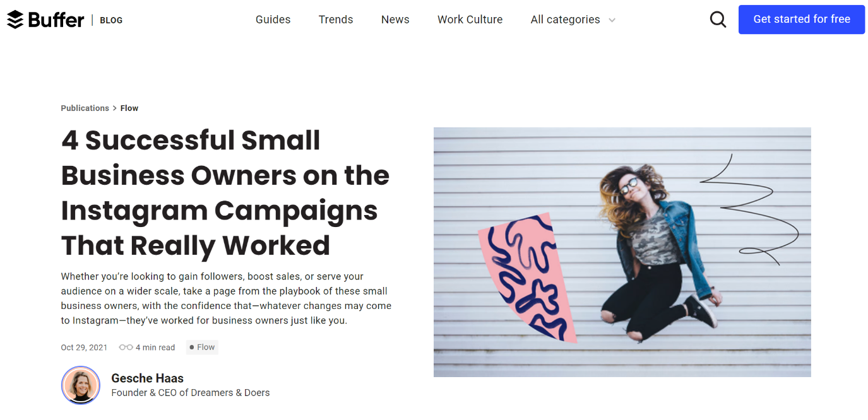Open the jumping woman hero image
The width and height of the screenshot is (868, 420).
point(622,252)
